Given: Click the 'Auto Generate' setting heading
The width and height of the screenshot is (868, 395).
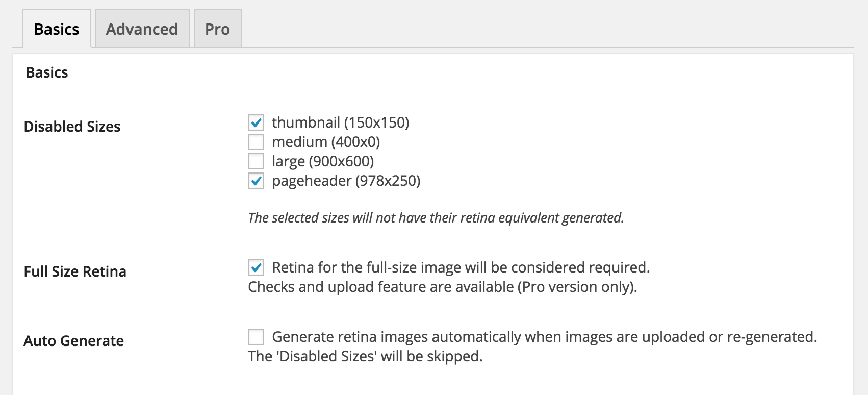Looking at the screenshot, I should 74,341.
